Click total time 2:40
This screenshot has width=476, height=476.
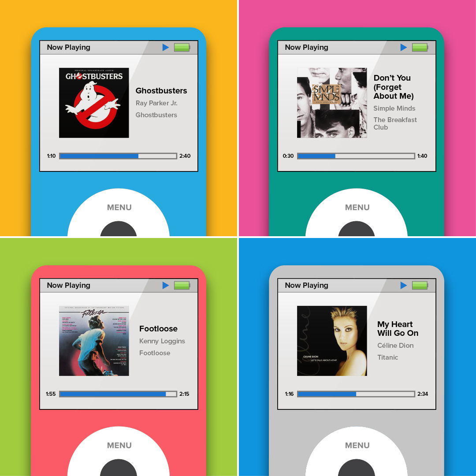click(x=185, y=156)
